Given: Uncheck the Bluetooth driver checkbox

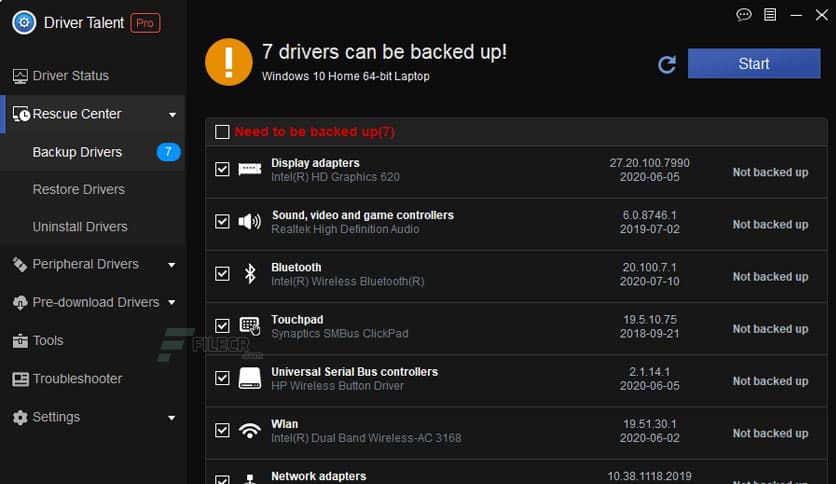Looking at the screenshot, I should (x=222, y=273).
